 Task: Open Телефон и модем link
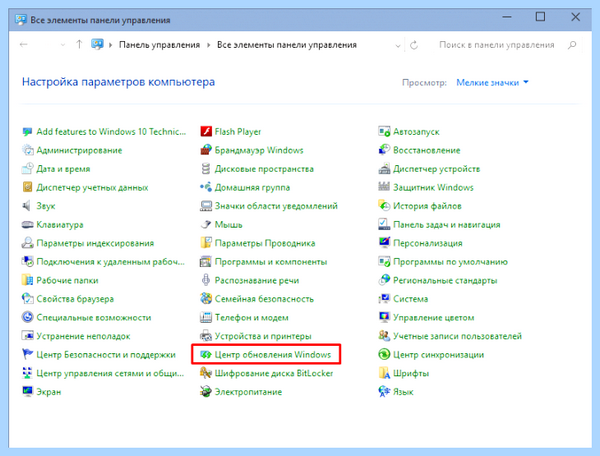tap(251, 318)
